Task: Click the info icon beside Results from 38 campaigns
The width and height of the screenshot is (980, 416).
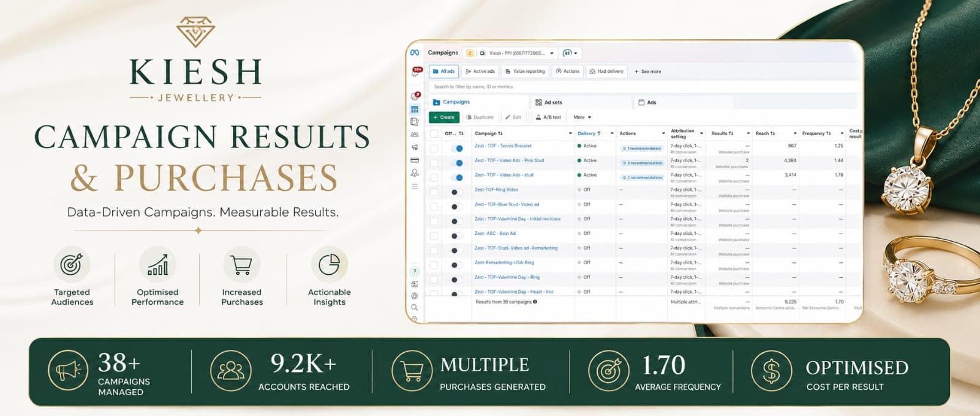Action: click(535, 302)
